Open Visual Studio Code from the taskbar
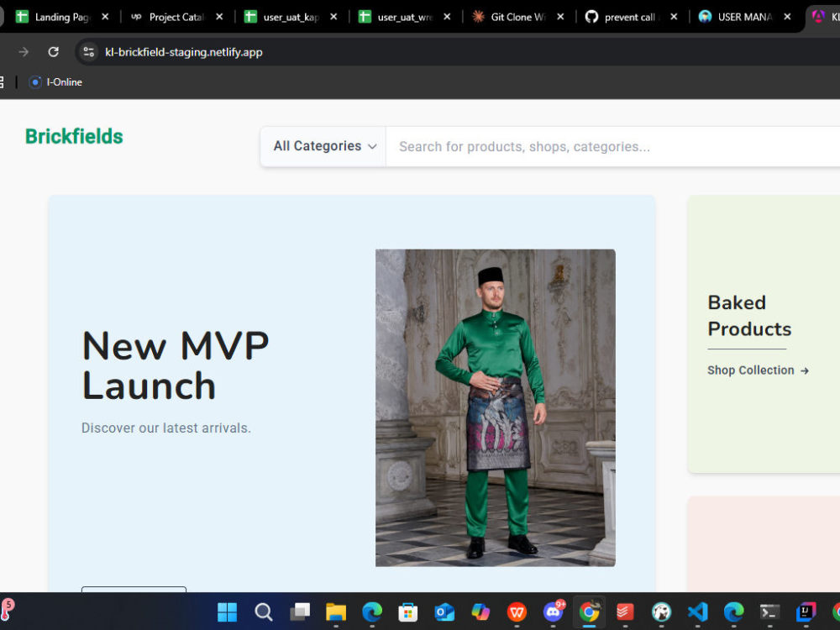The height and width of the screenshot is (630, 840). 697,612
